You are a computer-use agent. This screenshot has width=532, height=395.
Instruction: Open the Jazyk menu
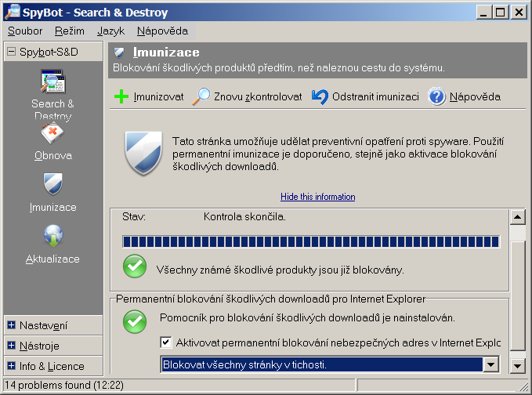(x=111, y=31)
